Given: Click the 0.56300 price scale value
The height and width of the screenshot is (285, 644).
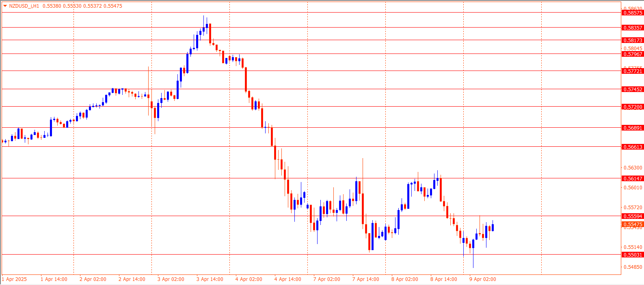Looking at the screenshot, I should (x=633, y=168).
